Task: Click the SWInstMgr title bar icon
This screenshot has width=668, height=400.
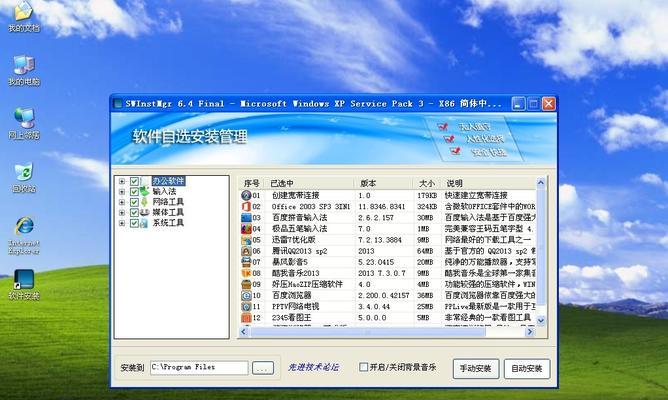Action: coord(118,104)
